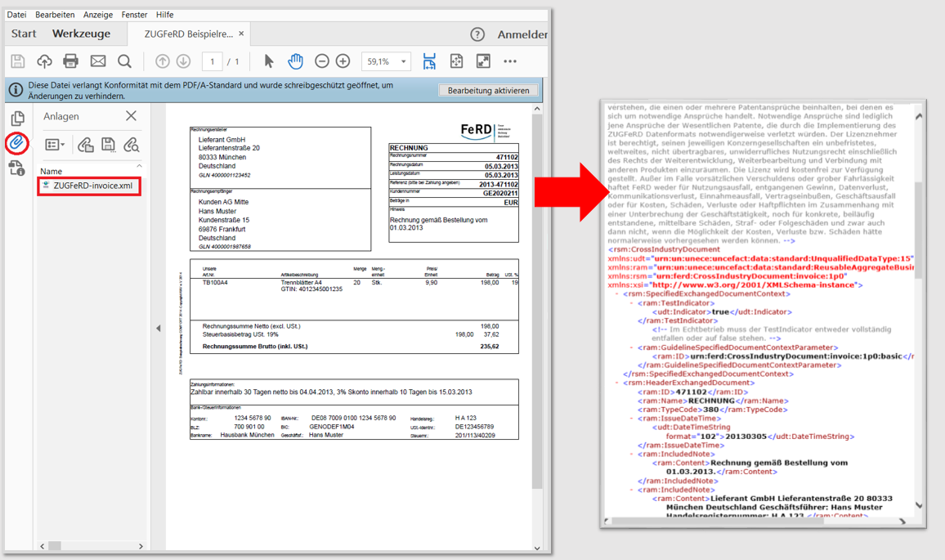Click the Anlagen panel horizontal scrollbar thumb
Viewport: 945px width, 560px height.
click(x=55, y=546)
